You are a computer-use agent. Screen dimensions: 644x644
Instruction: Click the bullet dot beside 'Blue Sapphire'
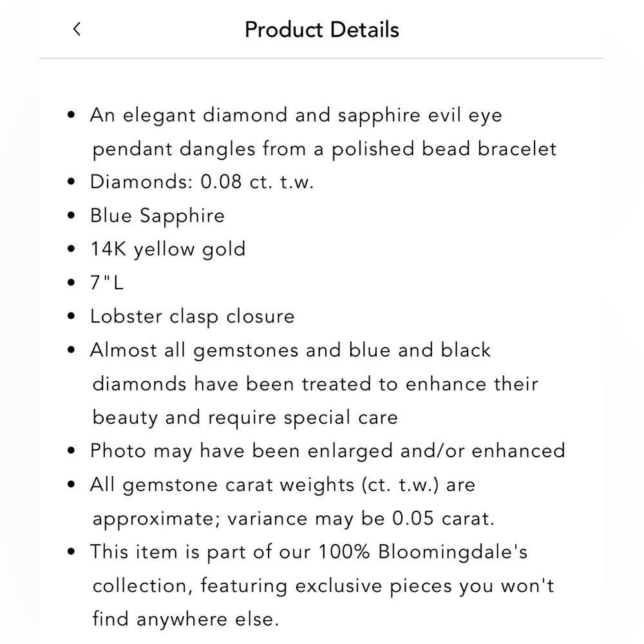click(x=71, y=215)
